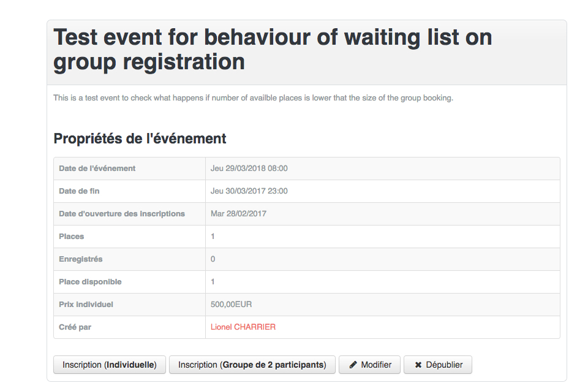Start Inscription for Groupe de 2 participants
This screenshot has width=588, height=391.
pyautogui.click(x=252, y=365)
